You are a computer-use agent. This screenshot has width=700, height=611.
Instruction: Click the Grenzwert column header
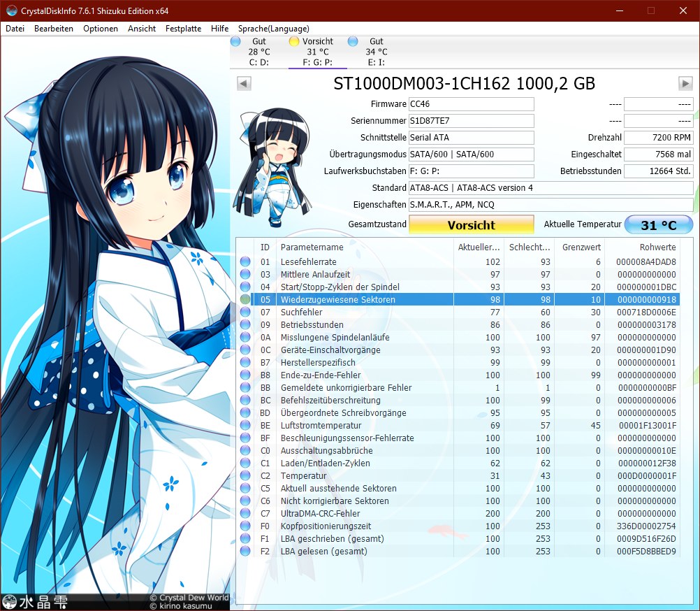coord(580,247)
